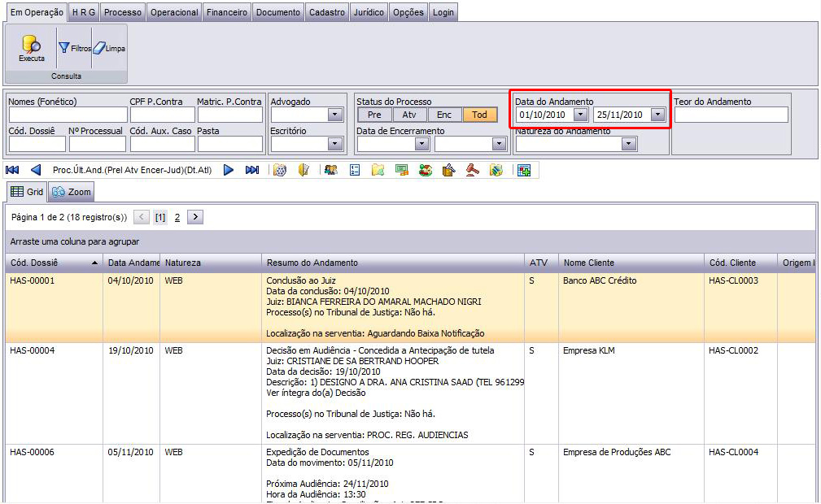The height and width of the screenshot is (504, 821).
Task: Click the red and green group icon
Action: click(x=426, y=170)
